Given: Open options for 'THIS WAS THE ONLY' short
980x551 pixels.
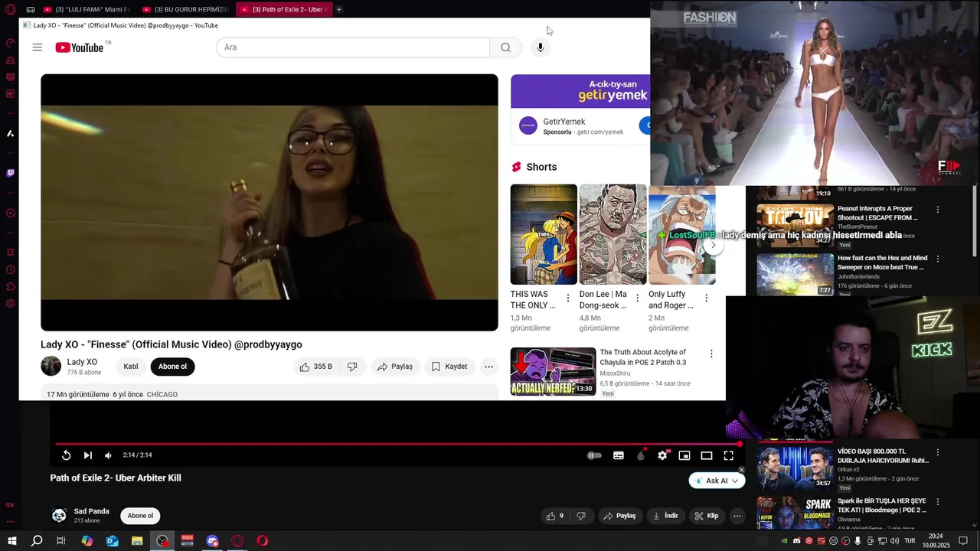Looking at the screenshot, I should pos(568,298).
